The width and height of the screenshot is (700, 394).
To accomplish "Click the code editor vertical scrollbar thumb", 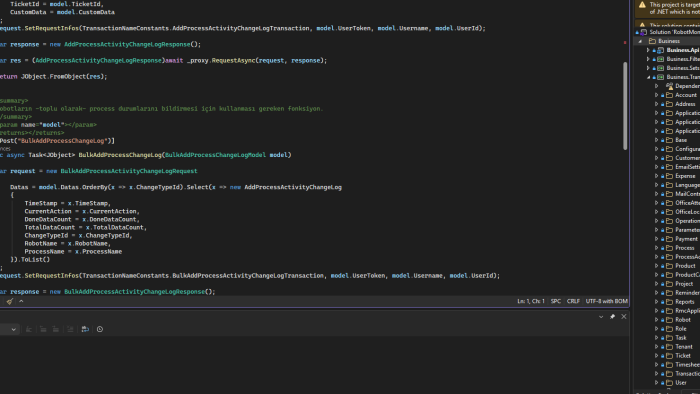I will (x=625, y=106).
